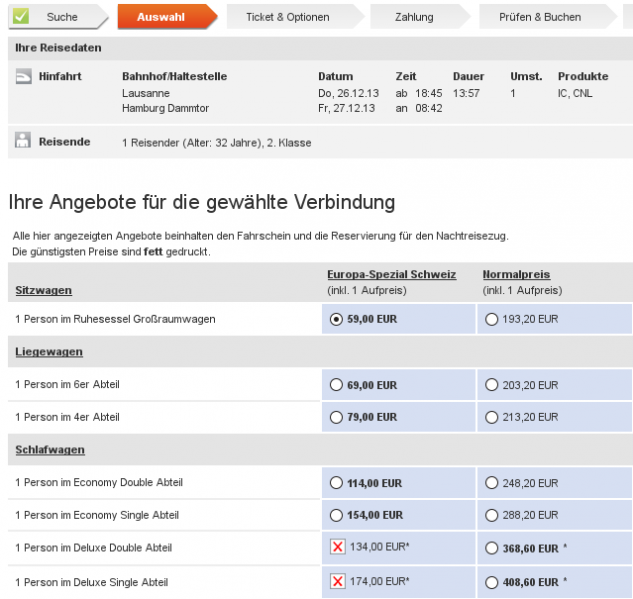Click the red X for 174,00 EUR

pyautogui.click(x=336, y=582)
